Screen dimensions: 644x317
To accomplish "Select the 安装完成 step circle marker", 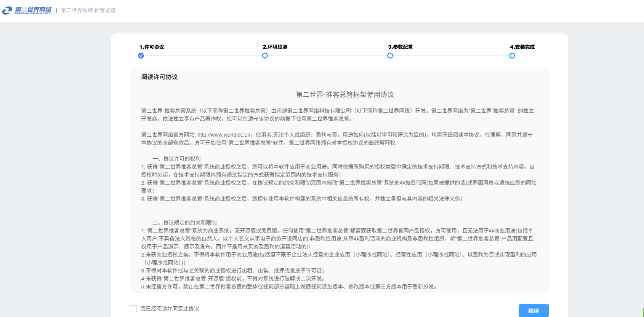I will [512, 56].
